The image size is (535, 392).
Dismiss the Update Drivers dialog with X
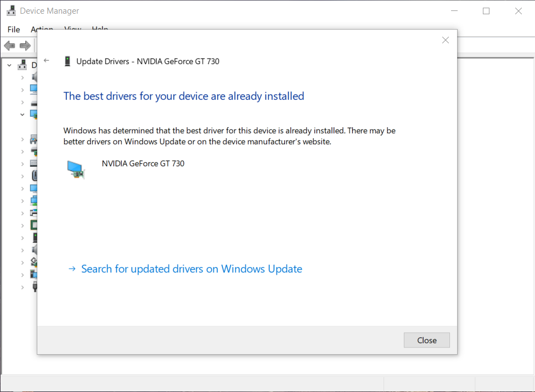[x=446, y=40]
